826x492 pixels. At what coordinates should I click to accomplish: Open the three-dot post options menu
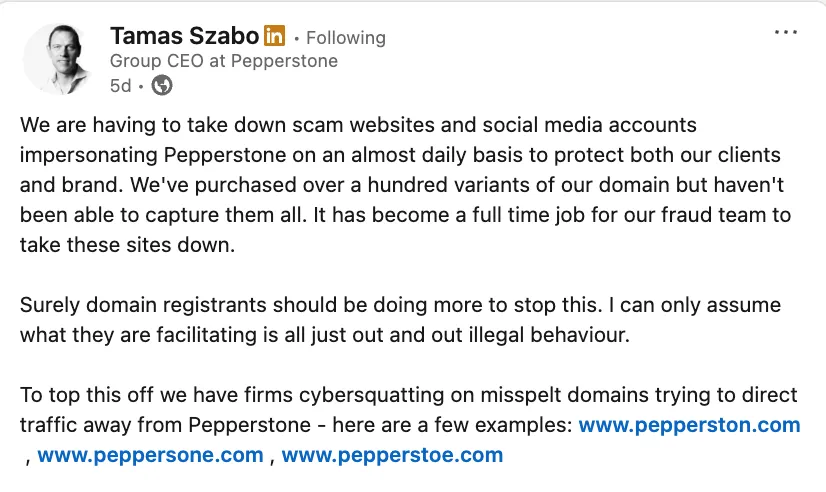(x=785, y=32)
